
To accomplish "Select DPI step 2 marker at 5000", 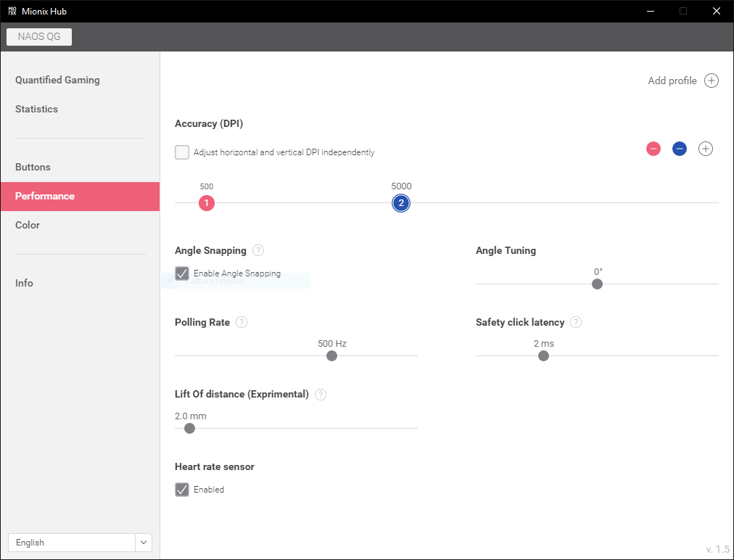I will coord(401,203).
